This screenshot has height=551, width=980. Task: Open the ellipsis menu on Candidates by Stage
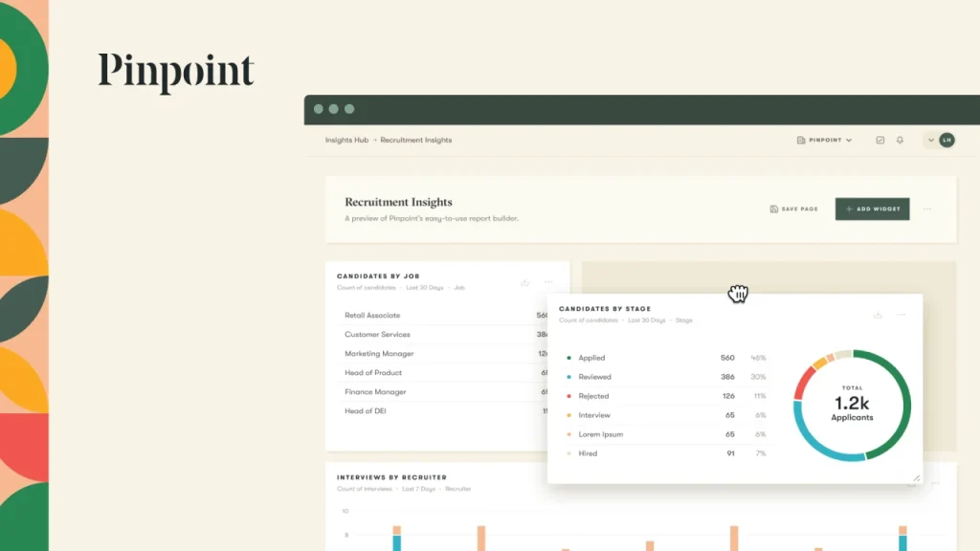(900, 315)
